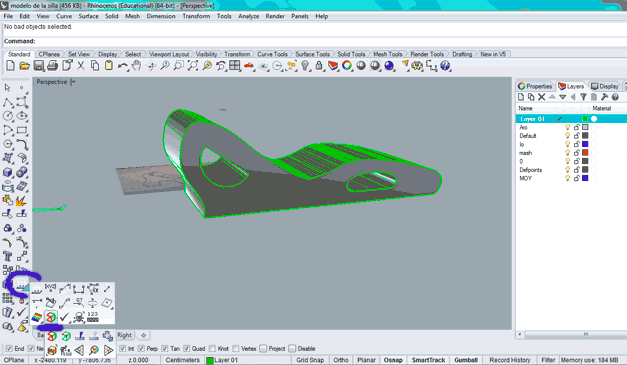
Task: Check the Disable osnap checkbox
Action: pyautogui.click(x=292, y=349)
